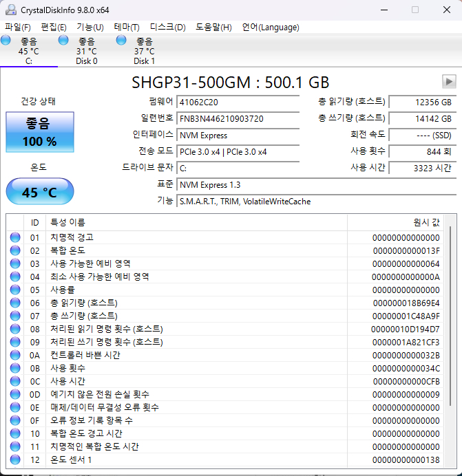Click the CrystalDiskInfo app icon in title bar
This screenshot has width=462, height=476.
11,10
